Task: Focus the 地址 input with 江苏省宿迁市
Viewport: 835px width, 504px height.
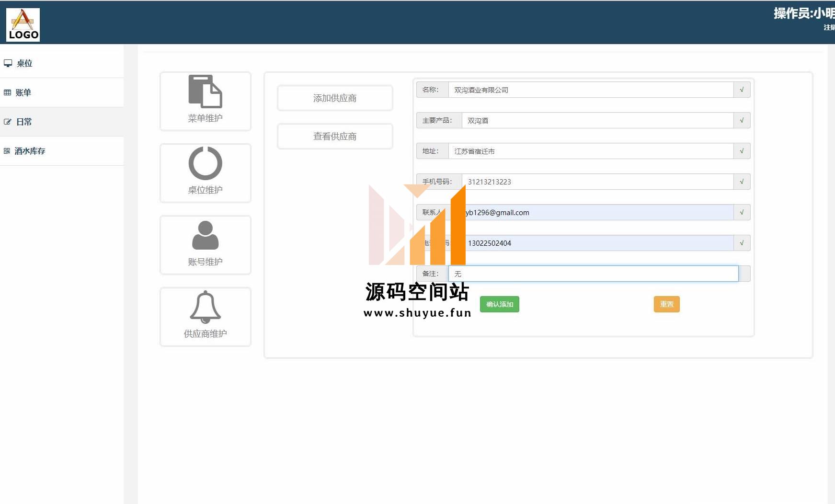Action: tap(591, 151)
